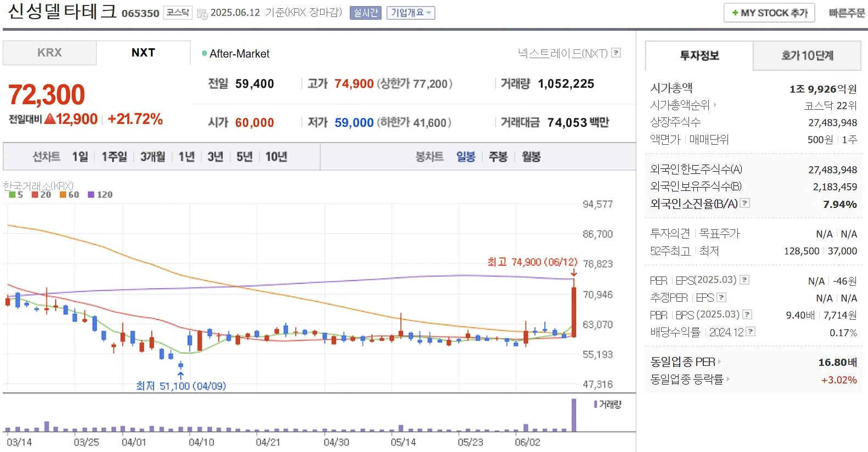The height and width of the screenshot is (452, 868).
Task: Click the stock name 신성델타테크
Action: click(62, 12)
